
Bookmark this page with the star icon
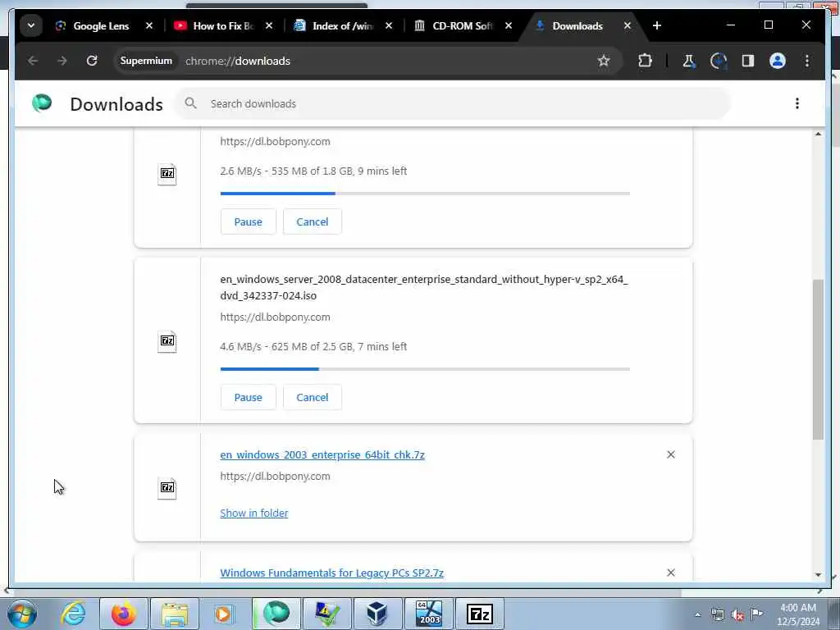(604, 61)
